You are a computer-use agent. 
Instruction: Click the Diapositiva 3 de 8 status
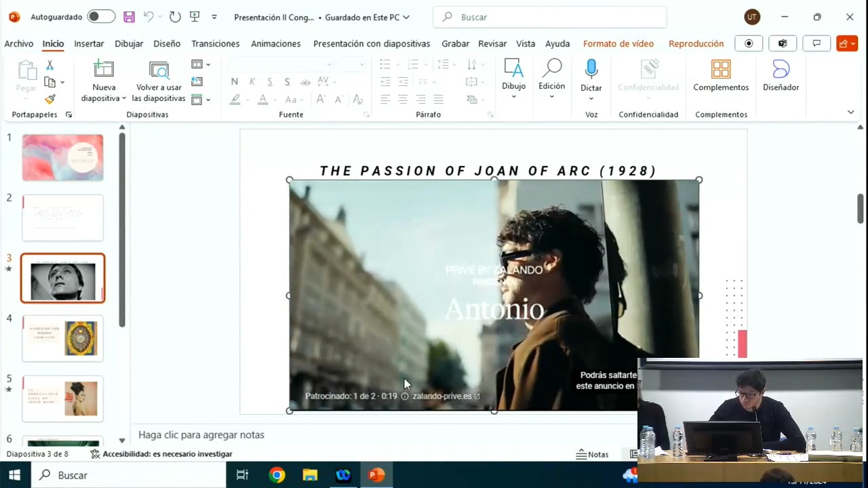coord(37,454)
